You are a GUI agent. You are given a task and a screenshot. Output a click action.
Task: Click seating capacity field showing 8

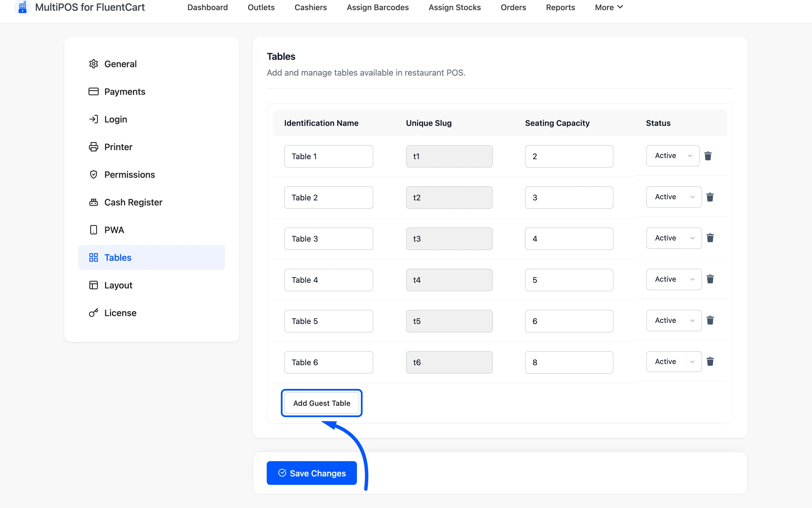[x=569, y=363]
